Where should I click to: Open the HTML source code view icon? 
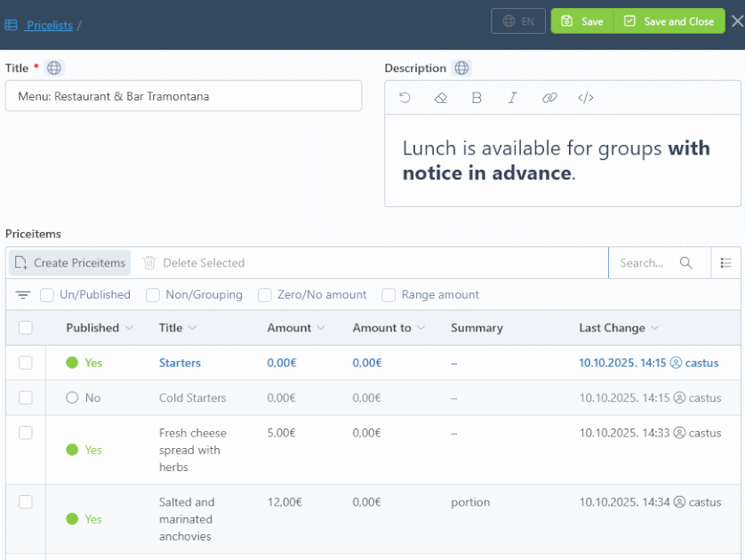pos(586,98)
